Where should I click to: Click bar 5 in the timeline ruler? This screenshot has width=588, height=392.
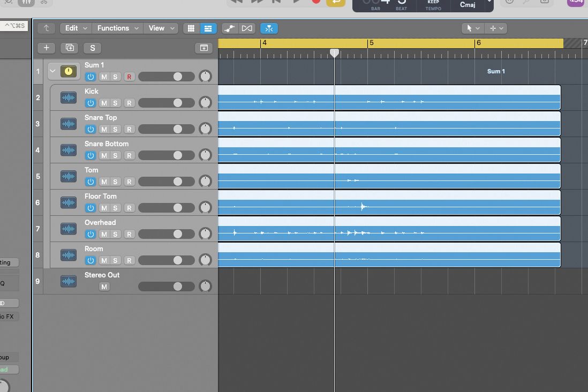(371, 43)
